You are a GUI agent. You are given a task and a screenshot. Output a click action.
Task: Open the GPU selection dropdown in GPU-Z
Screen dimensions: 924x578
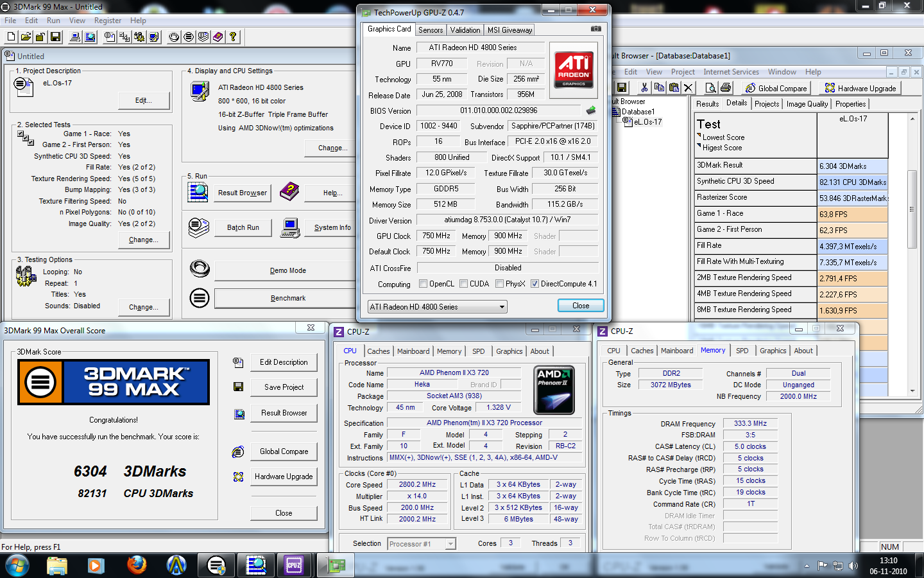click(x=437, y=307)
